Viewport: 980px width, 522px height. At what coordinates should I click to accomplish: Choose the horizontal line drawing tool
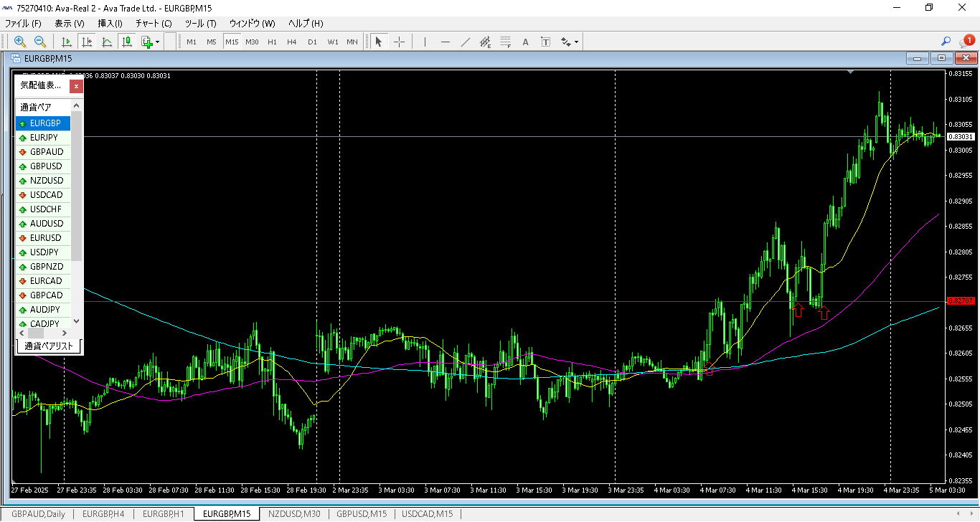(445, 42)
